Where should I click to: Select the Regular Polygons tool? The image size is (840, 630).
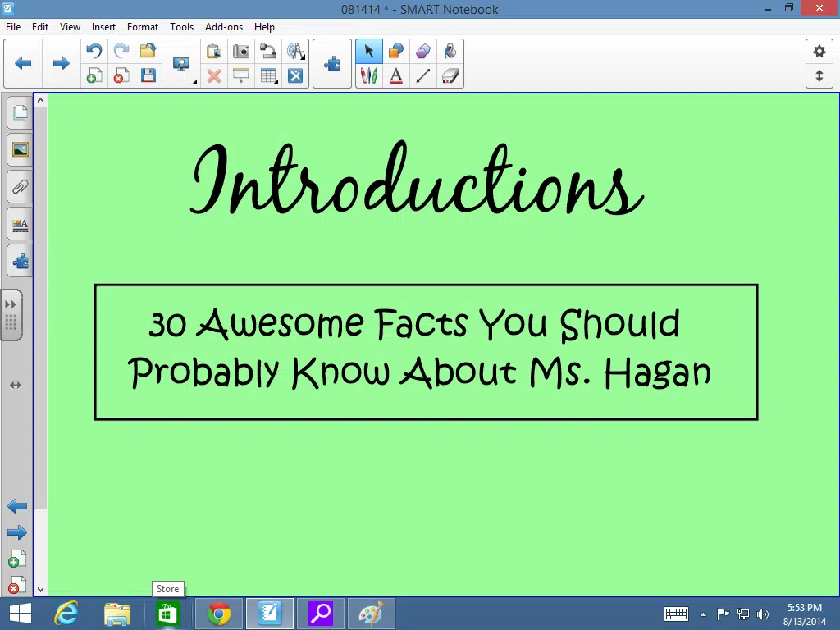pyautogui.click(x=423, y=51)
